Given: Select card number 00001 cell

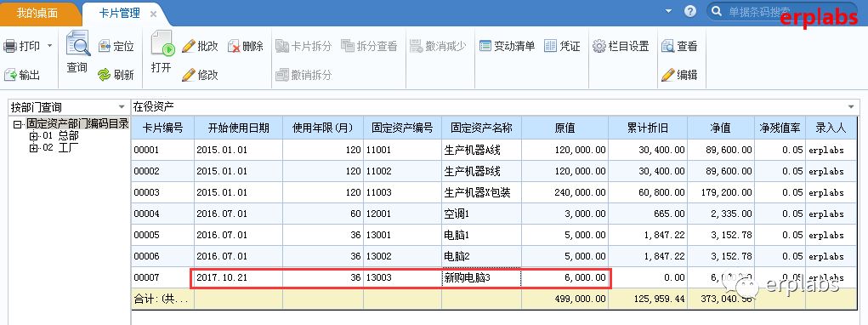Looking at the screenshot, I should pos(162,150).
